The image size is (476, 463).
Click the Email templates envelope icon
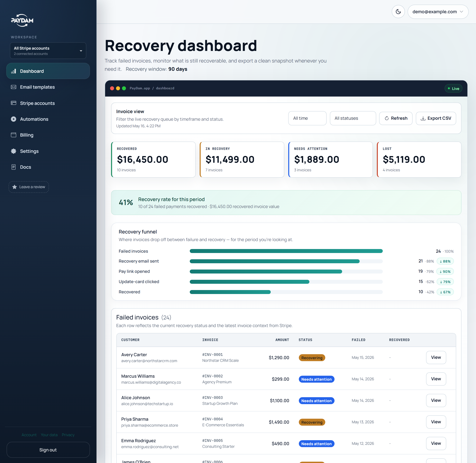pos(14,87)
